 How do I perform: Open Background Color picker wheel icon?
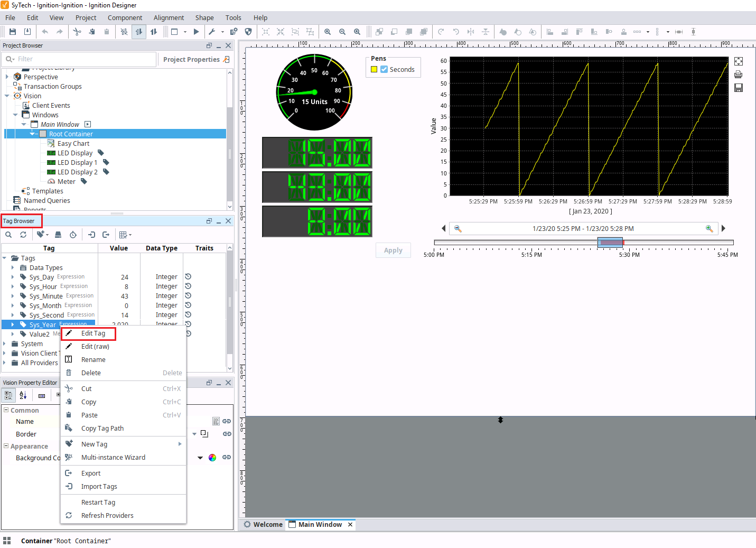tap(212, 458)
